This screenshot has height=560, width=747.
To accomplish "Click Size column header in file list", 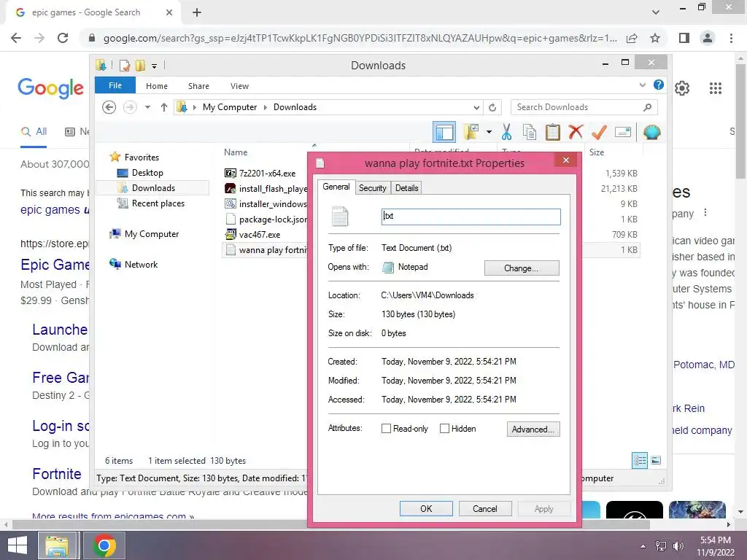I will pos(597,152).
